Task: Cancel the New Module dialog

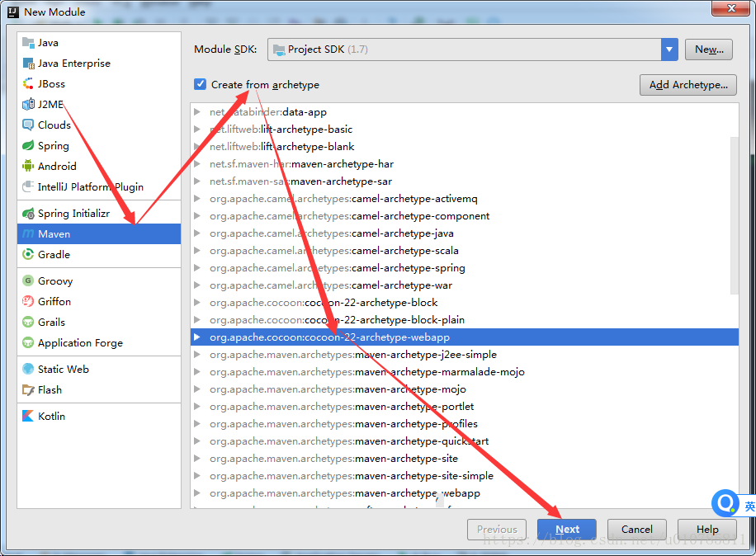Action: click(x=637, y=529)
